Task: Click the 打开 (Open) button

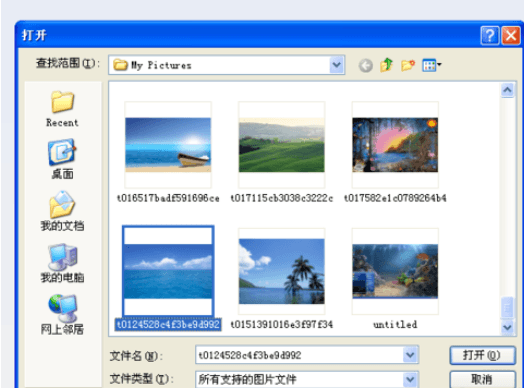Action: pos(482,355)
